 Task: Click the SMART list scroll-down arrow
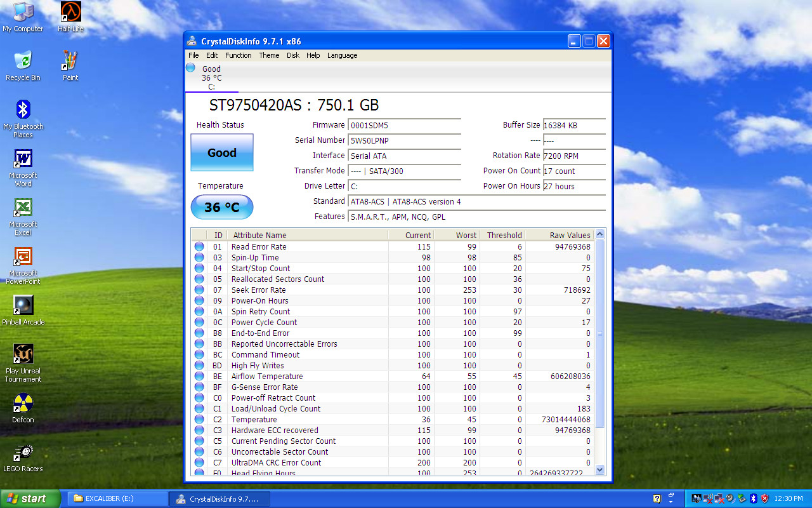click(600, 470)
